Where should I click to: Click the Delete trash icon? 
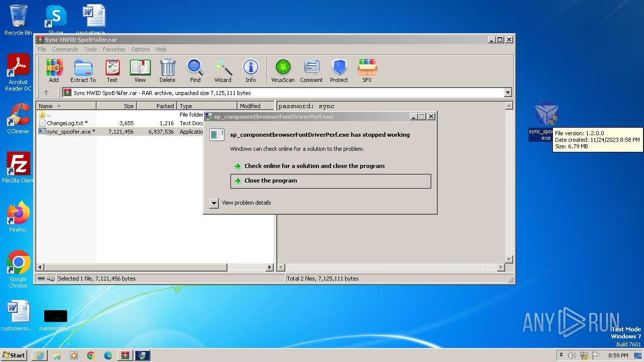coord(168,71)
